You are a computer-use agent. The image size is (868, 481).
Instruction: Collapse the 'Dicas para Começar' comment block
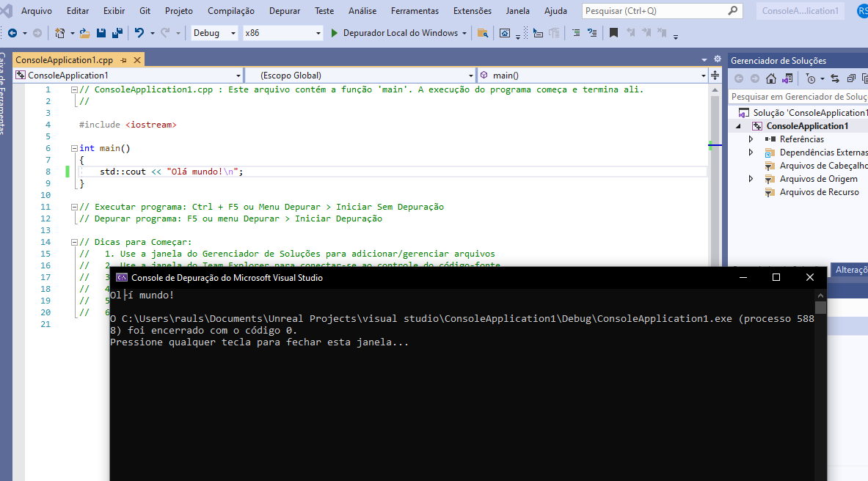[x=74, y=243]
